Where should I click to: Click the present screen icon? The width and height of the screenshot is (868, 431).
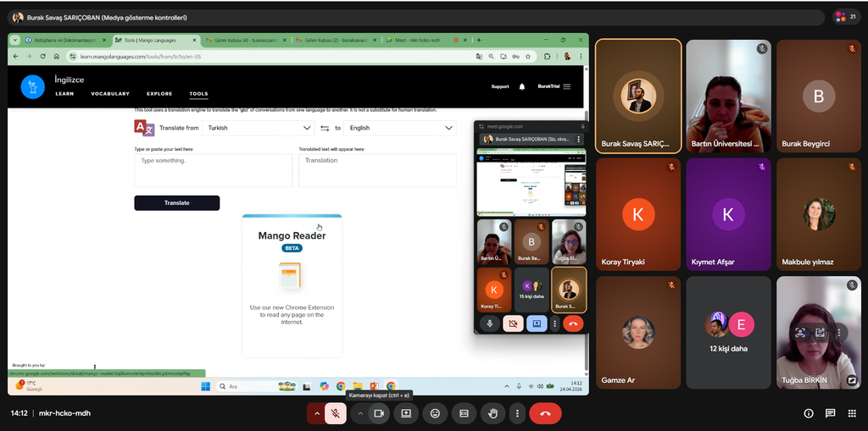pos(406,413)
